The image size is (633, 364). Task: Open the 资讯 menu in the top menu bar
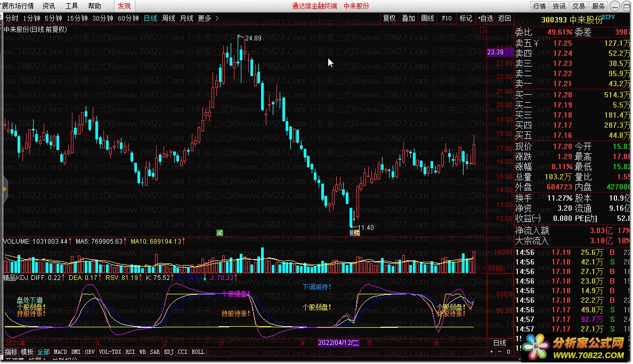point(48,6)
